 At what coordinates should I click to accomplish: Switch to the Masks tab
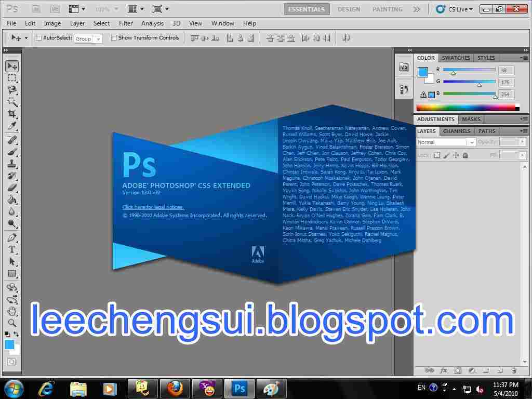471,119
